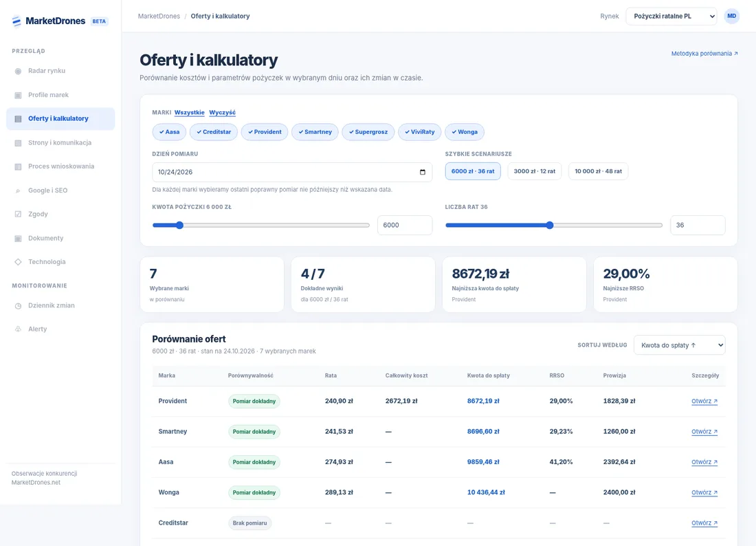Click the Provident Pomiar dokładny badge

[254, 402]
